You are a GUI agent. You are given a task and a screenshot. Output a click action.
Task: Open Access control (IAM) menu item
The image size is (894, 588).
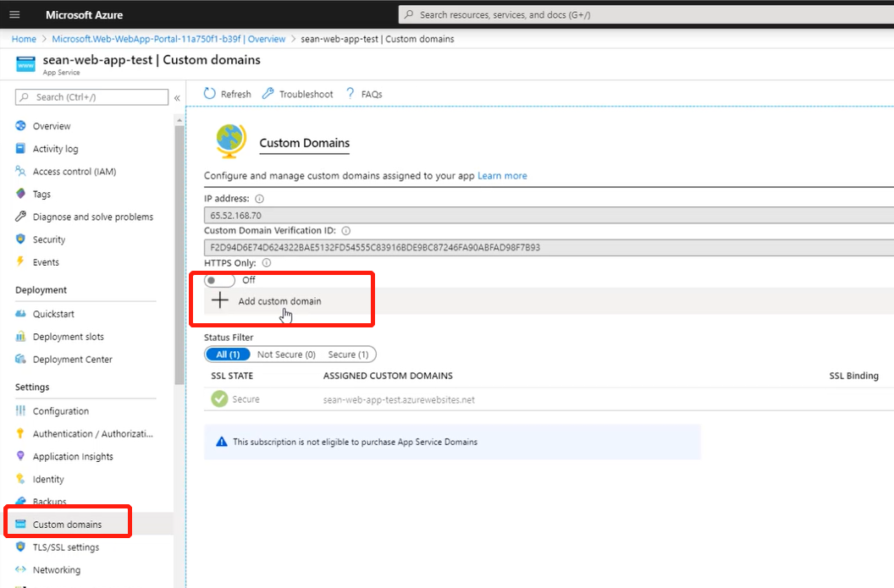coord(74,172)
